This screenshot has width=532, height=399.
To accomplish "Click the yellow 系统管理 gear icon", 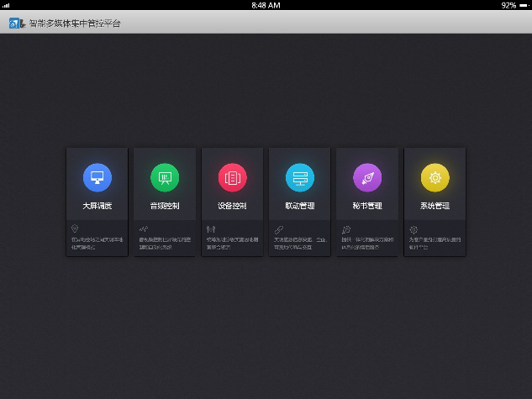I will click(435, 177).
